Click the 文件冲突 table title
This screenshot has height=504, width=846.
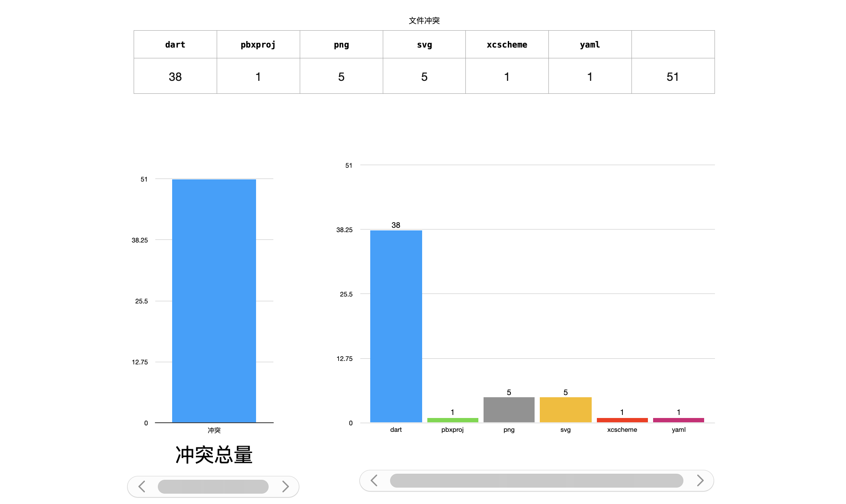pyautogui.click(x=424, y=21)
